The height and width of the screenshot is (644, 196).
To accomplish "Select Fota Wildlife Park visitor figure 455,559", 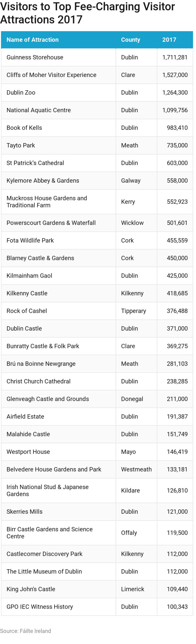I will (x=177, y=240).
